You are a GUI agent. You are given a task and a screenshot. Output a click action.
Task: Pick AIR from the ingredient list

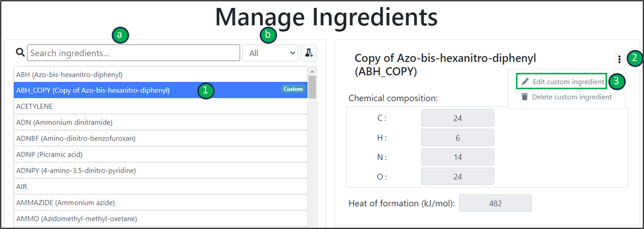[x=22, y=187]
